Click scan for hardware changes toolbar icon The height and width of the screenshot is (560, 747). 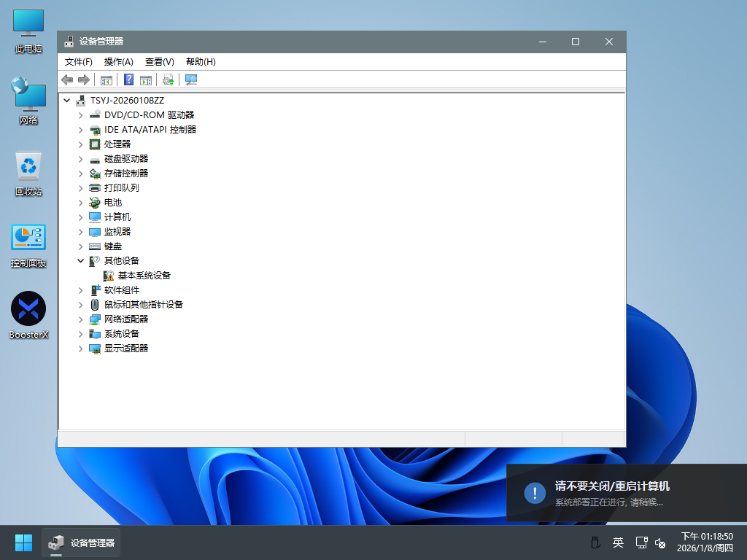point(191,79)
